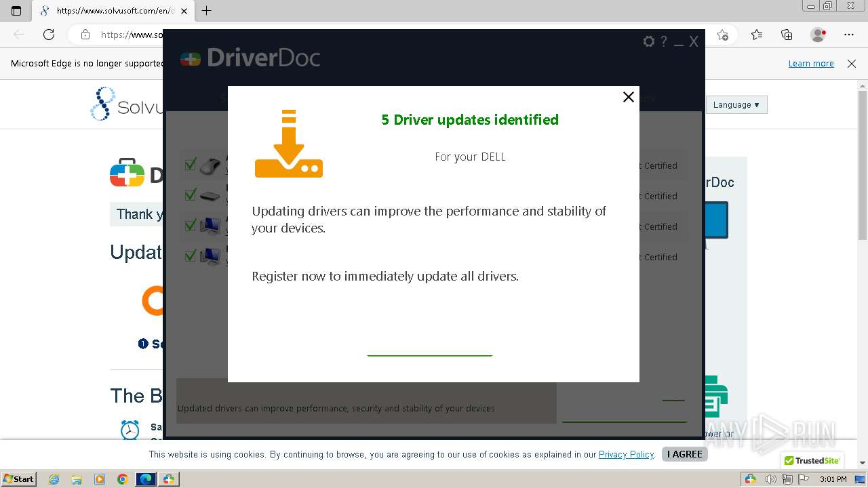The width and height of the screenshot is (868, 488).
Task: Refresh the current web page
Action: (x=49, y=35)
